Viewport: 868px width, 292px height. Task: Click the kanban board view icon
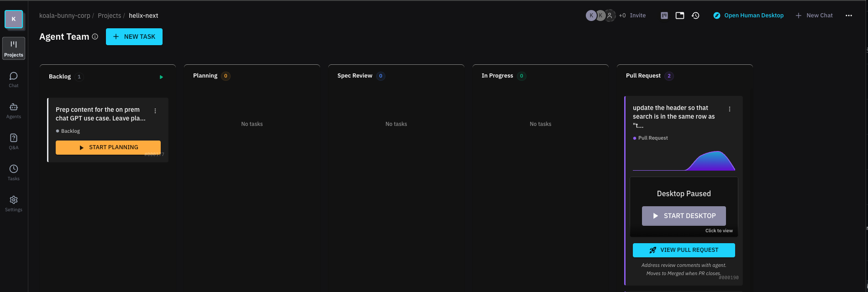[664, 16]
